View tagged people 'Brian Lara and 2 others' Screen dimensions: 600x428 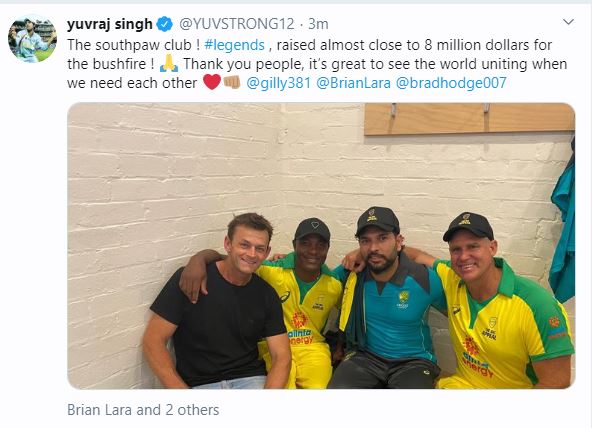point(143,410)
